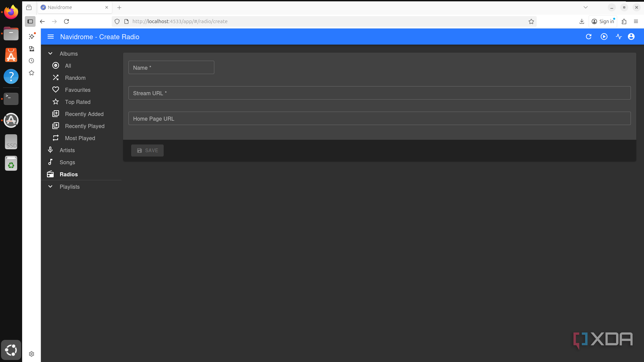Focus the Name input field

point(171,68)
